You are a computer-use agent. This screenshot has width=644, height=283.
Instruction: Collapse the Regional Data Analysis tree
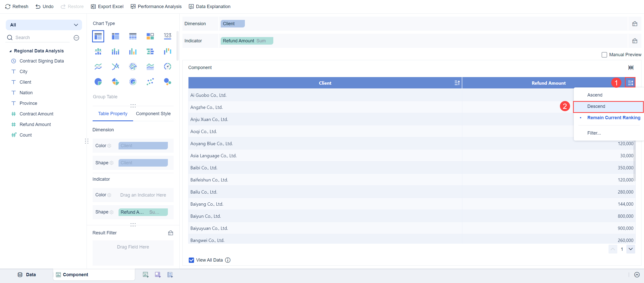pyautogui.click(x=10, y=51)
